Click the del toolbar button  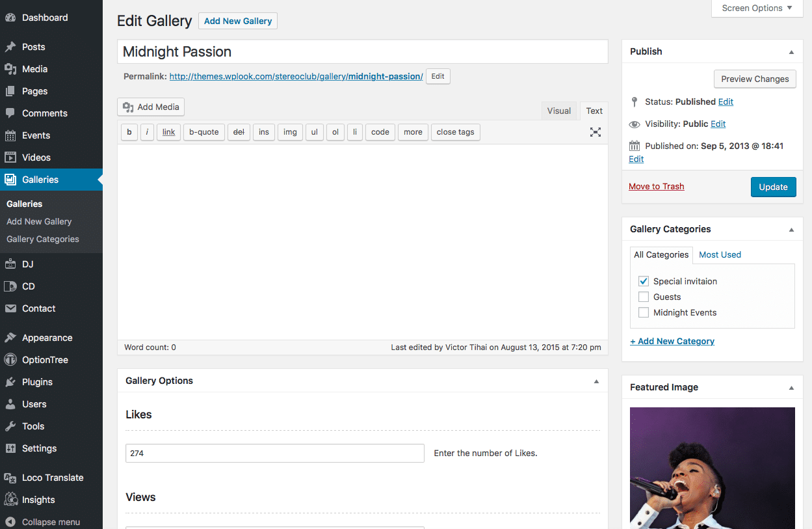click(239, 132)
